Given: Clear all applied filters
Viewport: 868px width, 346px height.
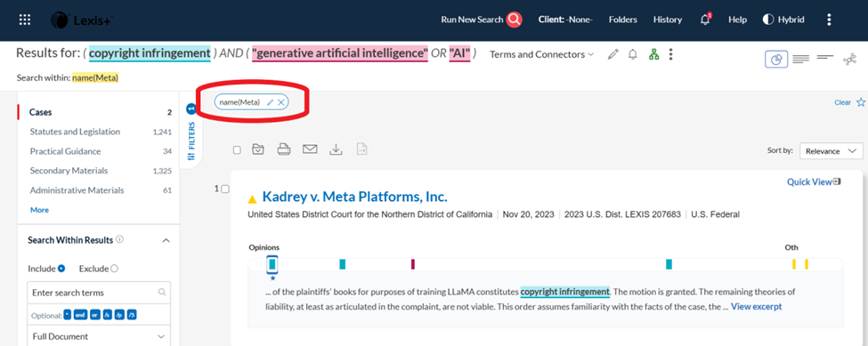Looking at the screenshot, I should point(842,103).
